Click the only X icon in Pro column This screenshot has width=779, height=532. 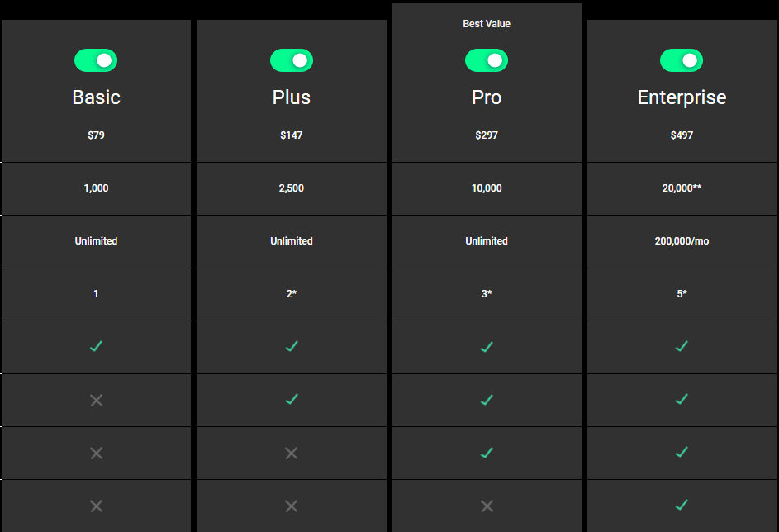click(487, 506)
